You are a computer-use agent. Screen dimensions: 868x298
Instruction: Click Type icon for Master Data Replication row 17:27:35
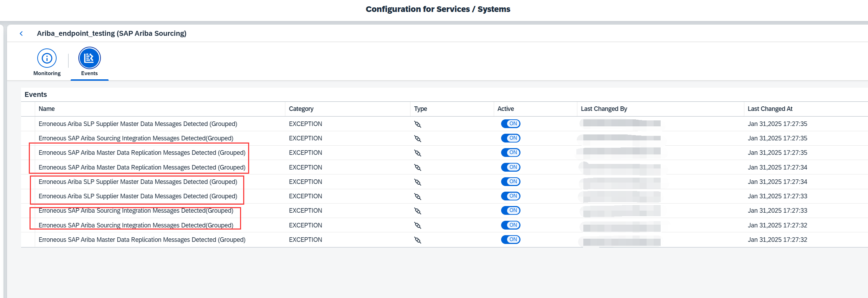417,153
